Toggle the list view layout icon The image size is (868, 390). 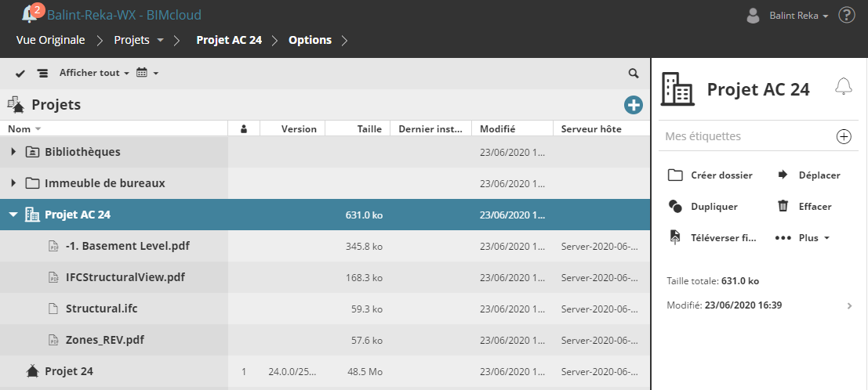coord(42,74)
